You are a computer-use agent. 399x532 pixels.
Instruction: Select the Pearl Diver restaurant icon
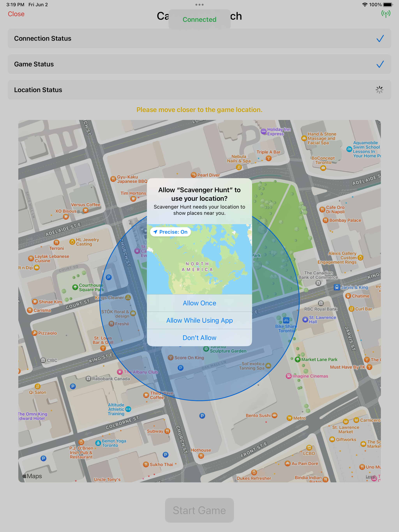point(193,175)
